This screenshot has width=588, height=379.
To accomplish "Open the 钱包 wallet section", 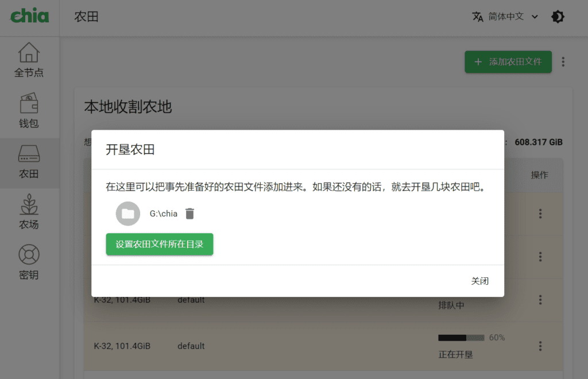I will tap(29, 111).
